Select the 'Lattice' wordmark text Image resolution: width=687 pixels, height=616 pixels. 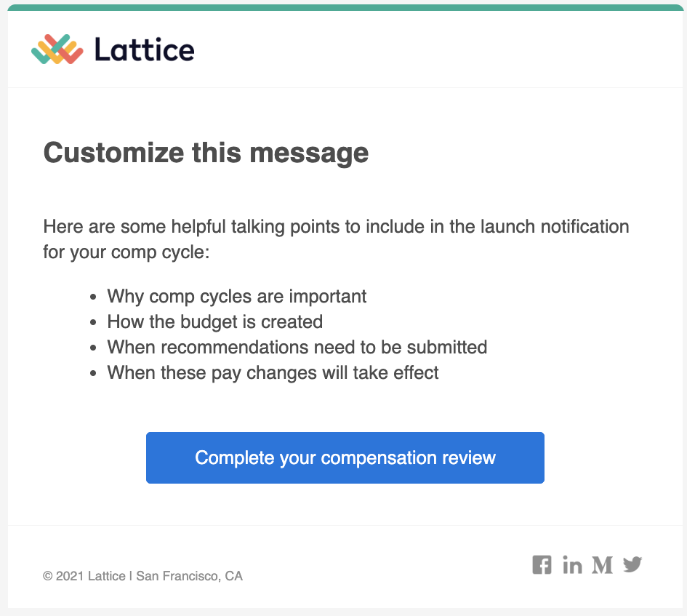(x=144, y=49)
